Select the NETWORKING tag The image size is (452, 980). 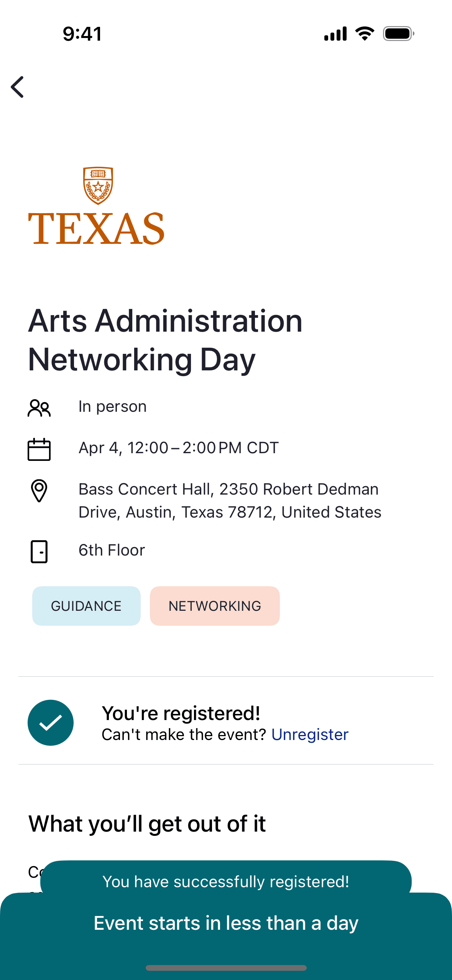[x=215, y=606]
